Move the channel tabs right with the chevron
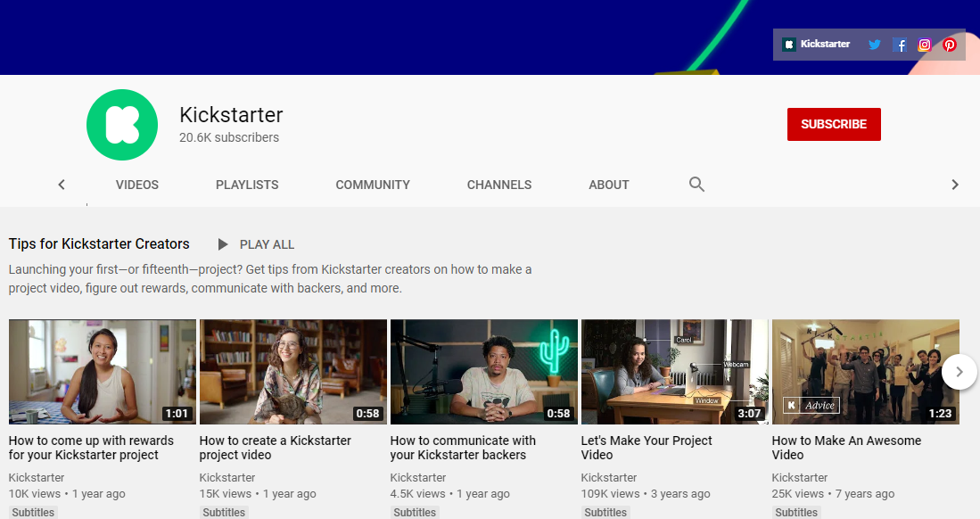The width and height of the screenshot is (980, 519). (x=954, y=185)
